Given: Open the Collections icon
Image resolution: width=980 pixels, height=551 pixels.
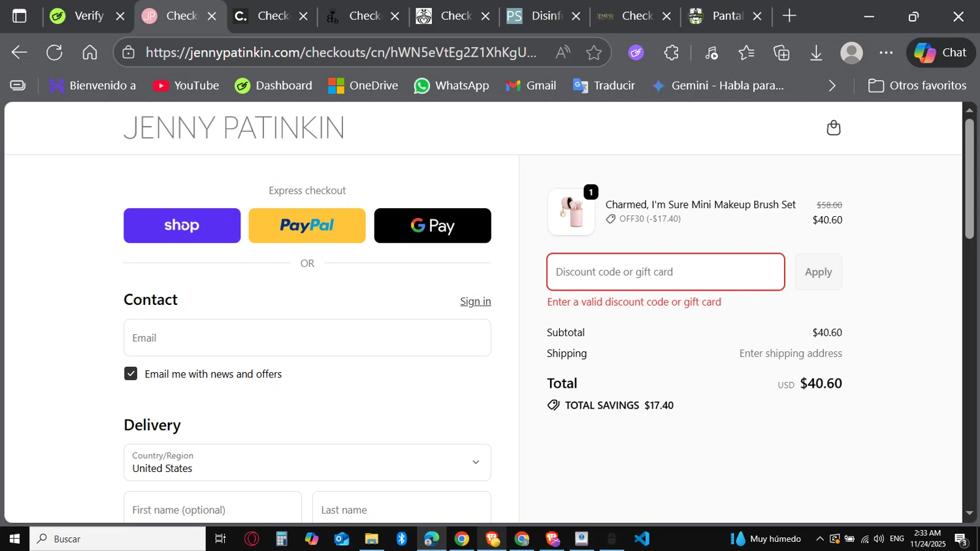Looking at the screenshot, I should (781, 53).
